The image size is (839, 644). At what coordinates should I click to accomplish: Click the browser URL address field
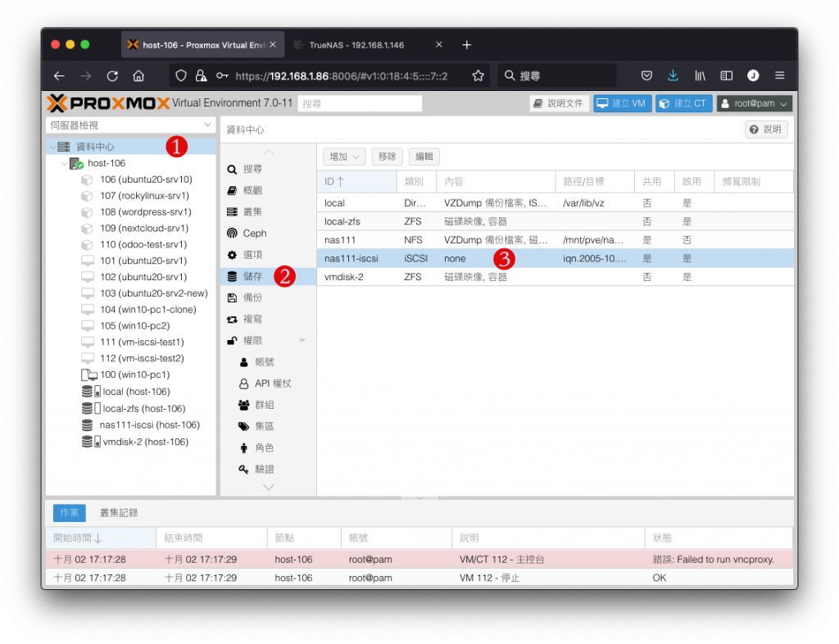(x=342, y=76)
